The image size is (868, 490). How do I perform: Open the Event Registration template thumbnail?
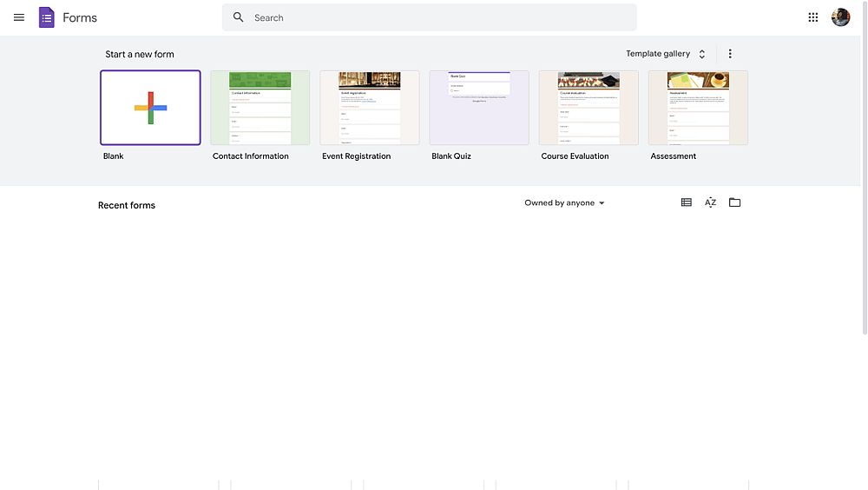click(370, 108)
